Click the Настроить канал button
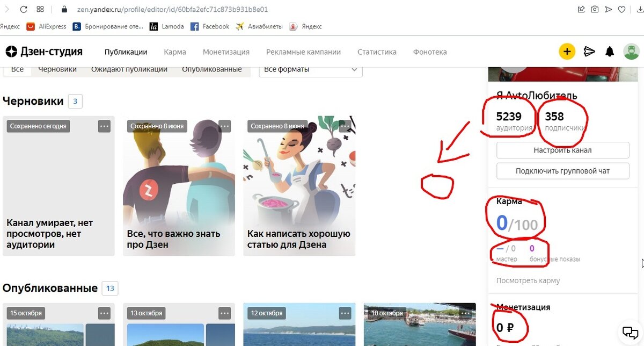 click(562, 150)
